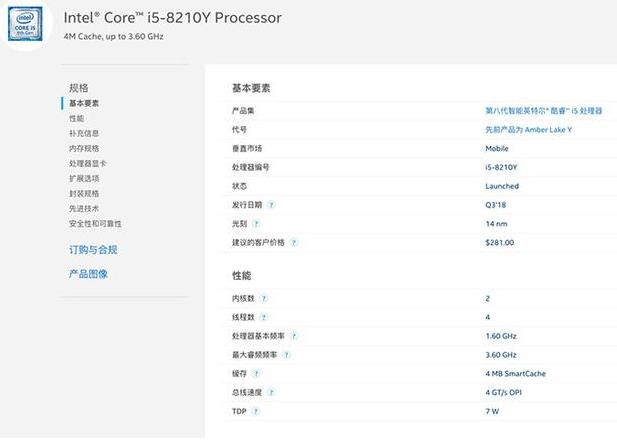Click the Q3'18 launch date value
Screen dimensions: 617x444
tap(496, 205)
